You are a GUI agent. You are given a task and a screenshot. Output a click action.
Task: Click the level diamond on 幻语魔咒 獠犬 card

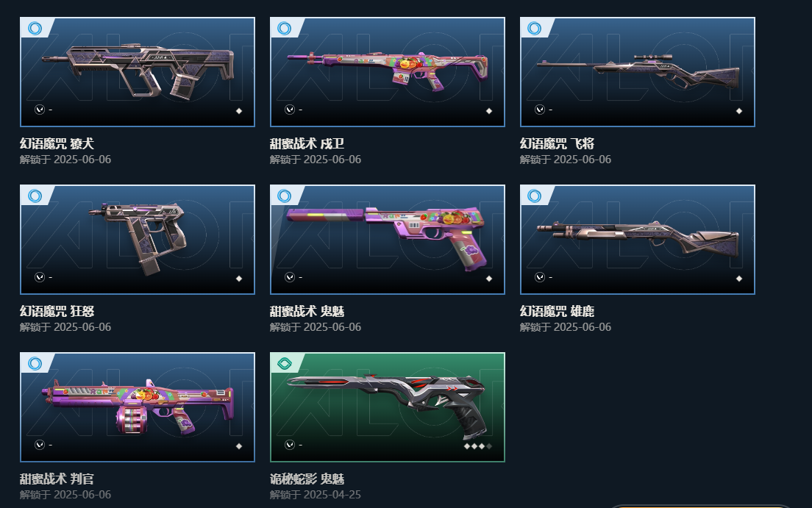(x=239, y=111)
